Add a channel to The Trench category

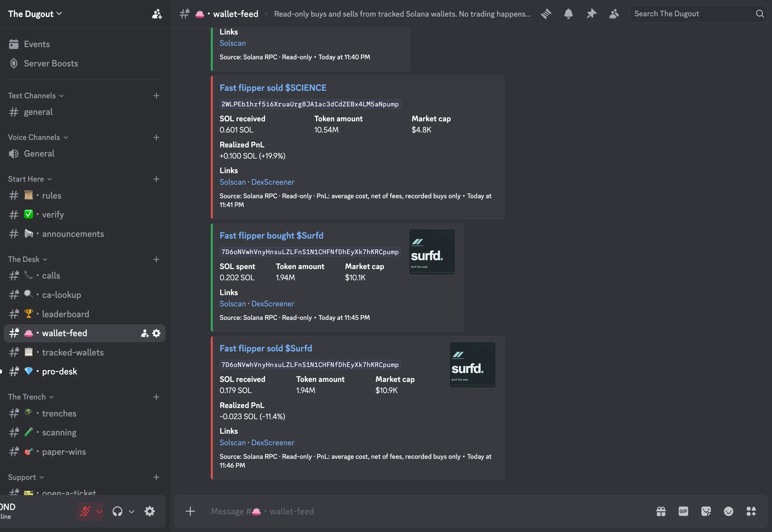click(156, 397)
